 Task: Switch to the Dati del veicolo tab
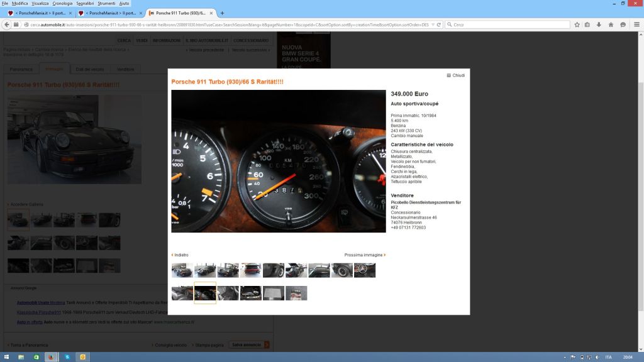click(90, 69)
